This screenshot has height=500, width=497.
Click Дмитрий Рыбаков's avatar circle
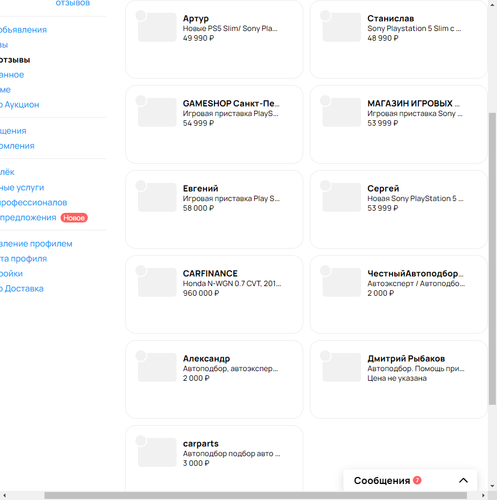pos(325,356)
